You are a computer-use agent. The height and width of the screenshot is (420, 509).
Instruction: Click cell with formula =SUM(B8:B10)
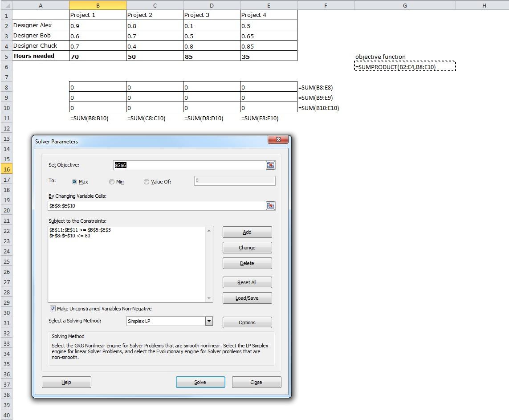98,118
